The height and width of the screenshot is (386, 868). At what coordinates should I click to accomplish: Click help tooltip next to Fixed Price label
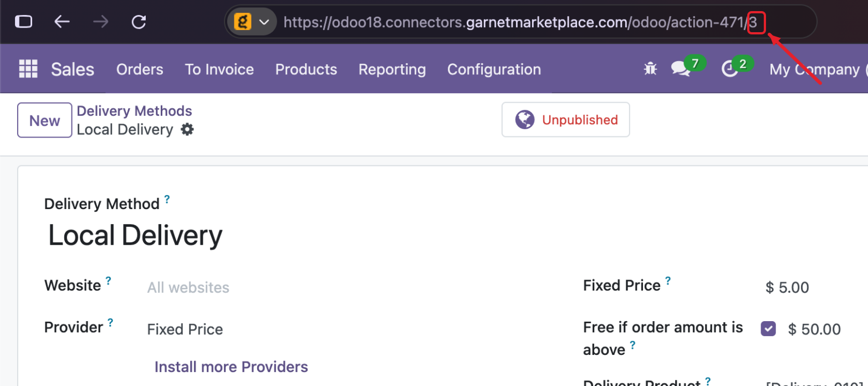(668, 281)
